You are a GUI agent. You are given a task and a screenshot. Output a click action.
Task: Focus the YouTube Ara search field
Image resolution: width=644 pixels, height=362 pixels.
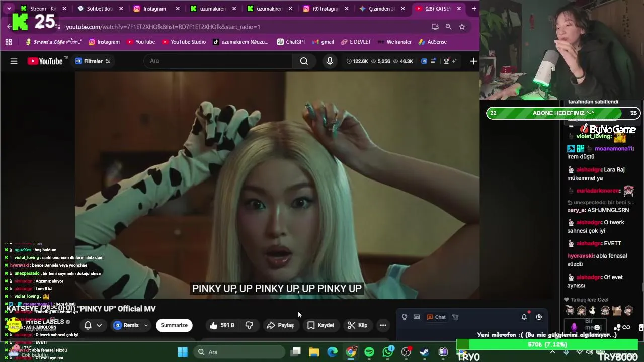tap(218, 61)
